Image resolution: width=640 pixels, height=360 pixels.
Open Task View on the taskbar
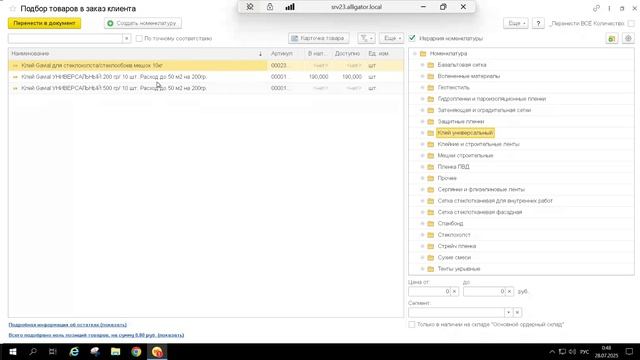pos(53,351)
